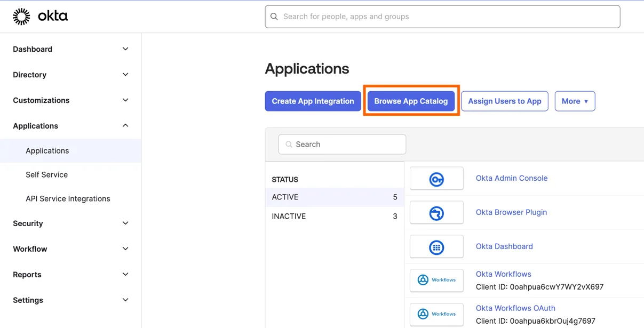Click the magnifier icon in the top search bar
This screenshot has width=644, height=328.
(274, 17)
